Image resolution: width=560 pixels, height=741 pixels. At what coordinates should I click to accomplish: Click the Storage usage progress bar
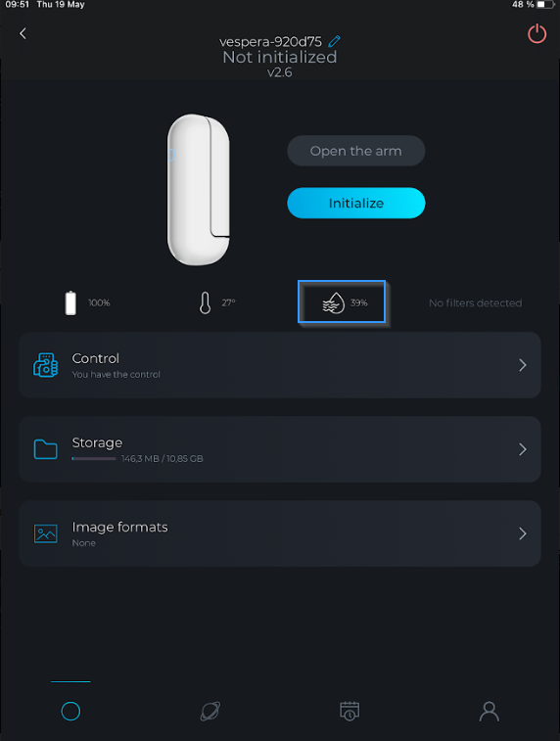point(94,458)
